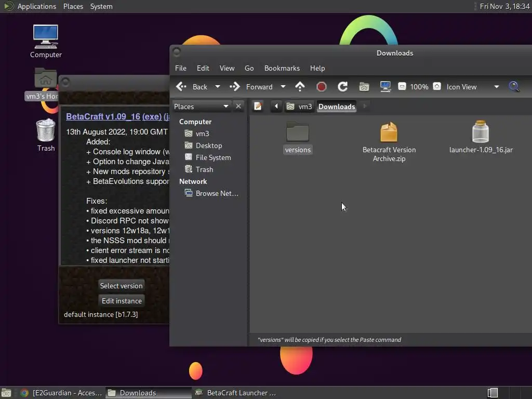Search files with the magnifier icon
532x399 pixels.
[514, 87]
